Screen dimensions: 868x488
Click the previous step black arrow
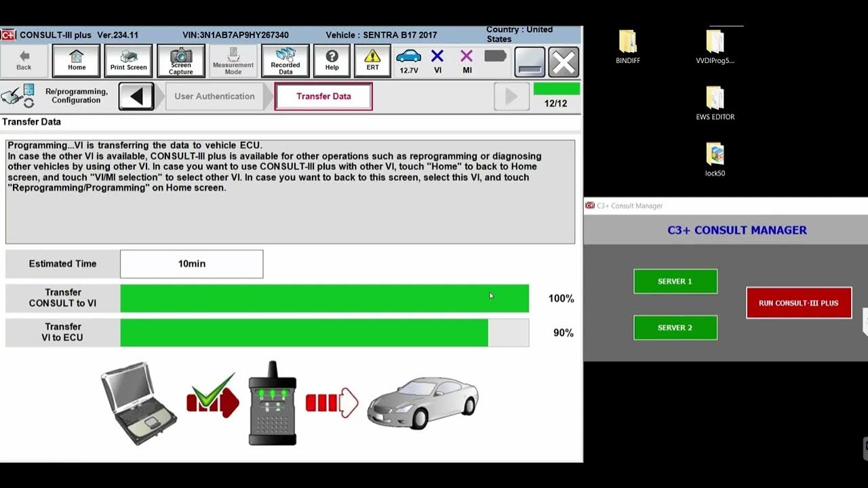[136, 96]
